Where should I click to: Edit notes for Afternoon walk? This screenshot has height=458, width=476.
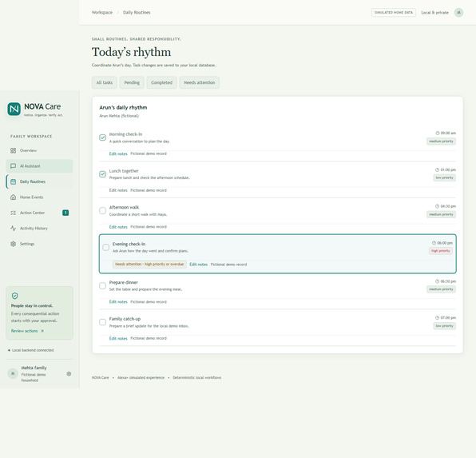118,227
